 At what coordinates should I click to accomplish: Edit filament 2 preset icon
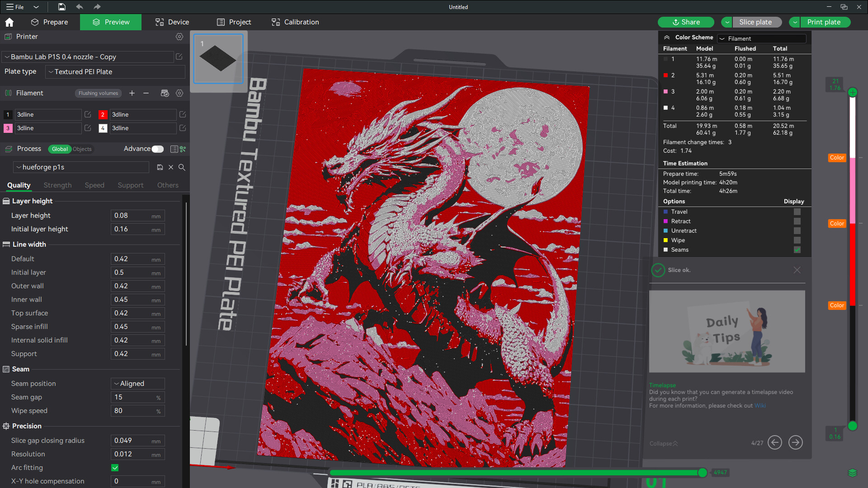tap(183, 114)
